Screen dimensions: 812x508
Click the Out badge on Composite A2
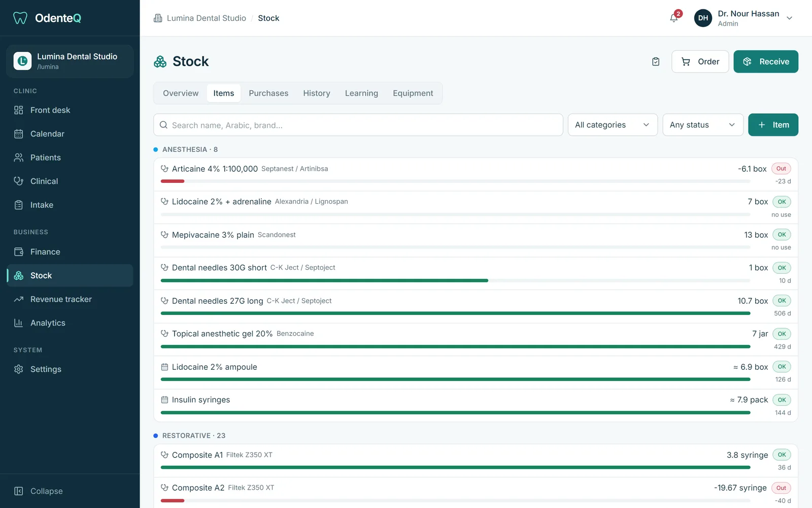[781, 488]
